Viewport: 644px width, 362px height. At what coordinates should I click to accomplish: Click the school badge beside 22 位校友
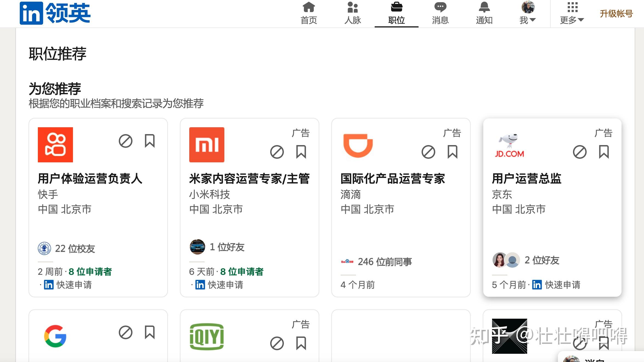click(x=44, y=248)
